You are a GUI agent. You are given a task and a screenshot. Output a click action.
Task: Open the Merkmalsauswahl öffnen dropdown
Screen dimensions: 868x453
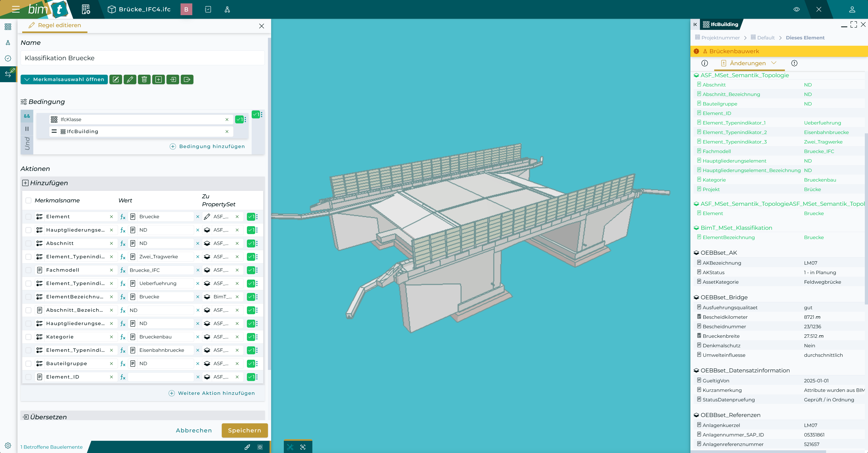[x=64, y=79]
